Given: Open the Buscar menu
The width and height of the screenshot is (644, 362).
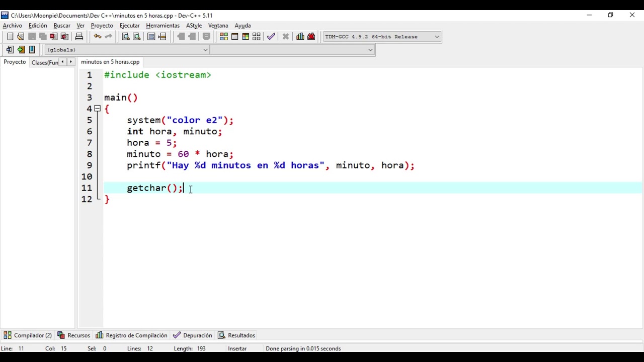Looking at the screenshot, I should pos(62,26).
